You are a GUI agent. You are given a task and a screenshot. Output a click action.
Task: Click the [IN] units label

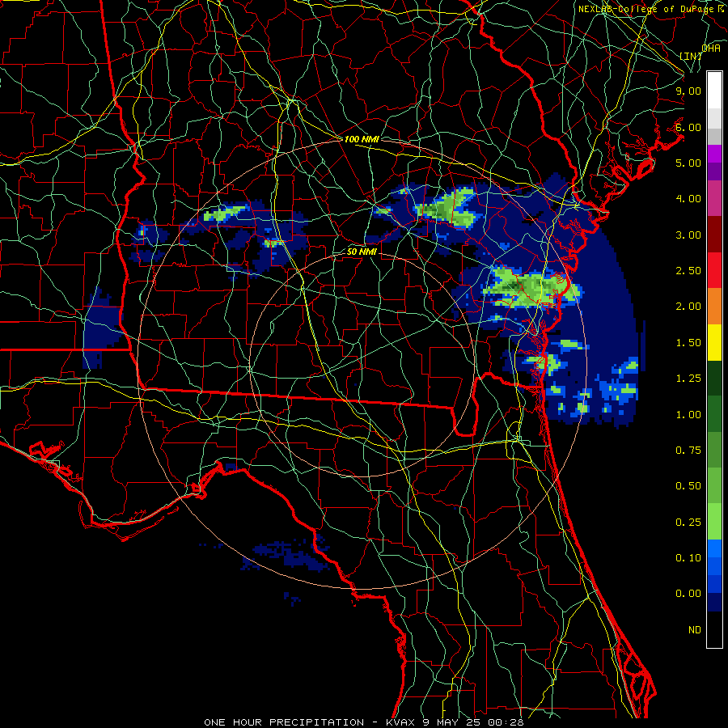click(x=691, y=56)
